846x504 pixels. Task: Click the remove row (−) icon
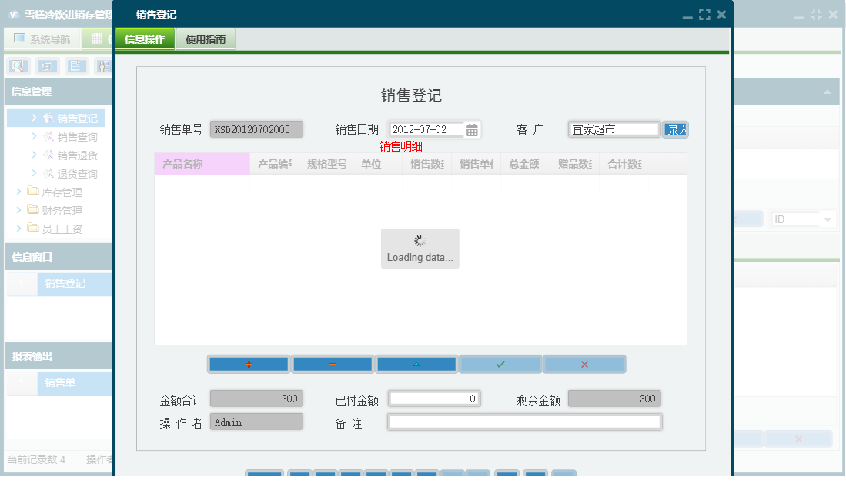(332, 363)
